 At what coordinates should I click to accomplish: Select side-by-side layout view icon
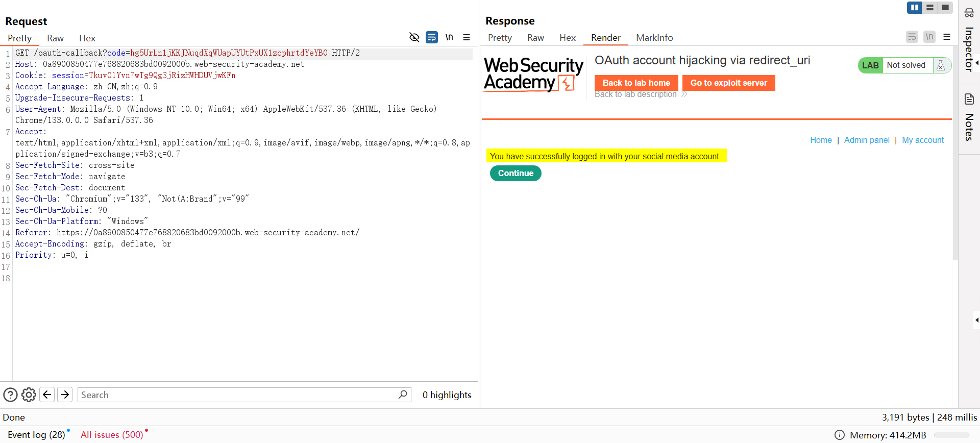pos(914,8)
